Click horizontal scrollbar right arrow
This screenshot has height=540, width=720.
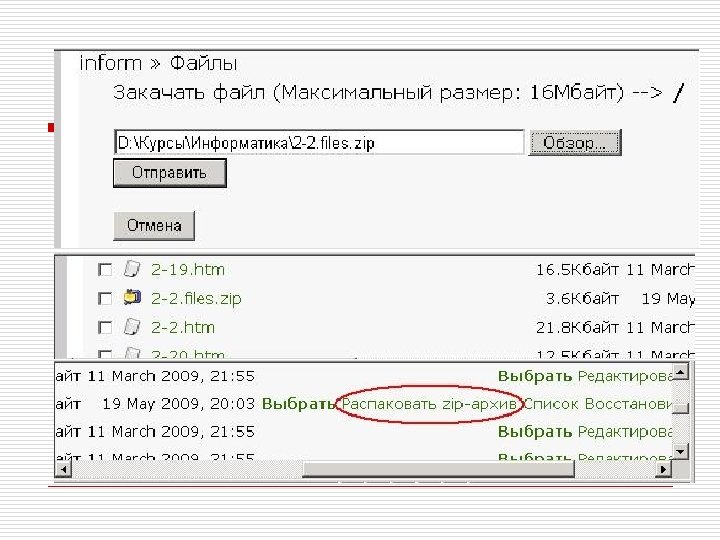point(663,469)
